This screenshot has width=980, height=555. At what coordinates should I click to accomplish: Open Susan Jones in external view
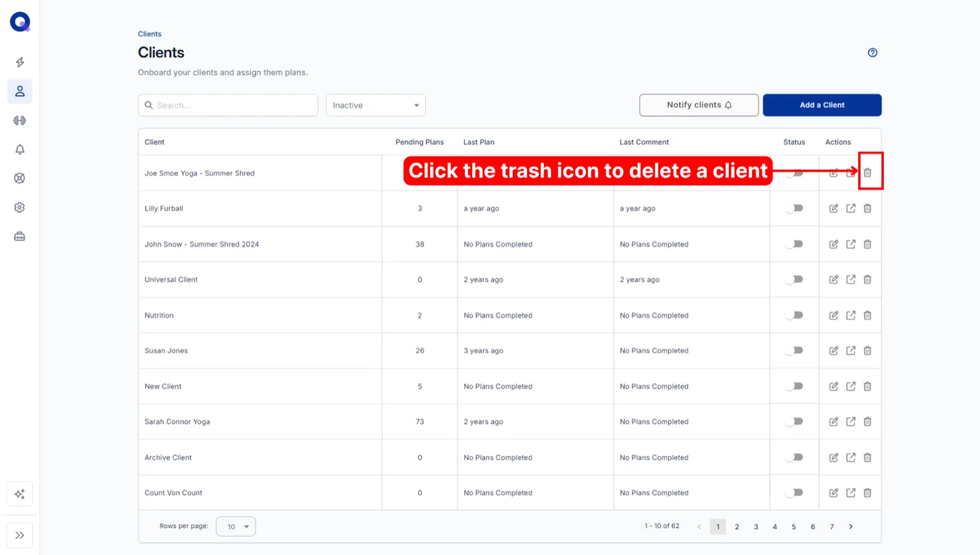tap(851, 350)
